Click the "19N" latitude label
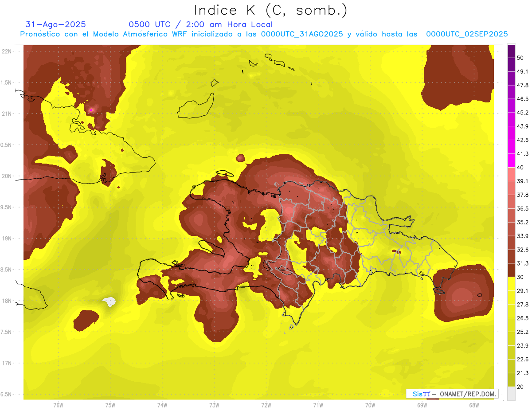This screenshot has width=532, height=411. click(x=7, y=239)
